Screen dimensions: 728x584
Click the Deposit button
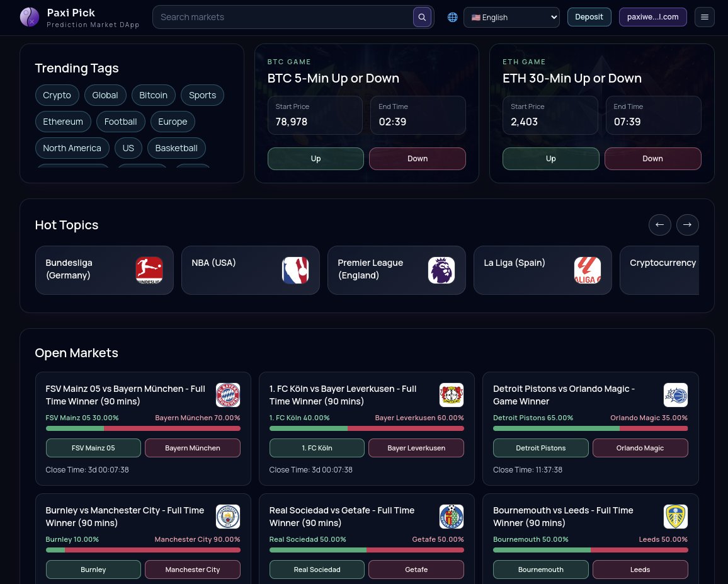[589, 17]
